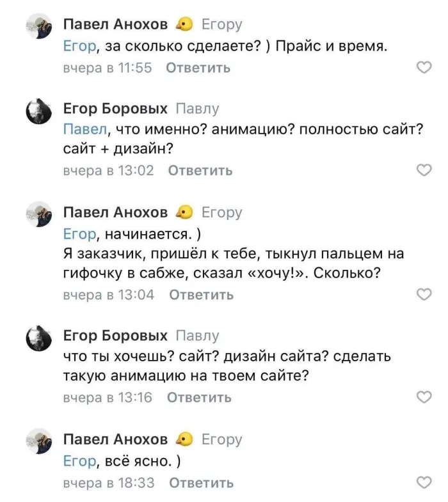Screen dimensions: 448x502
Task: Click the 'Егор' mention in the price question
Action: pyautogui.click(x=79, y=46)
